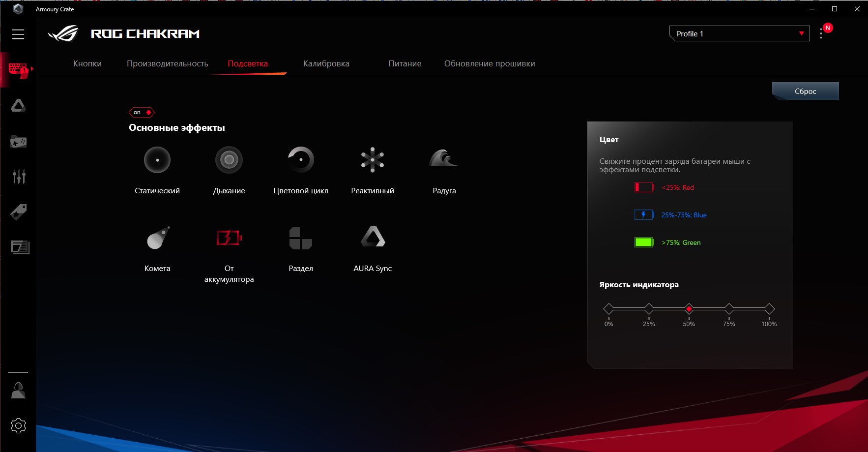
Task: Click the Armoury Crate title icon
Action: click(x=18, y=9)
